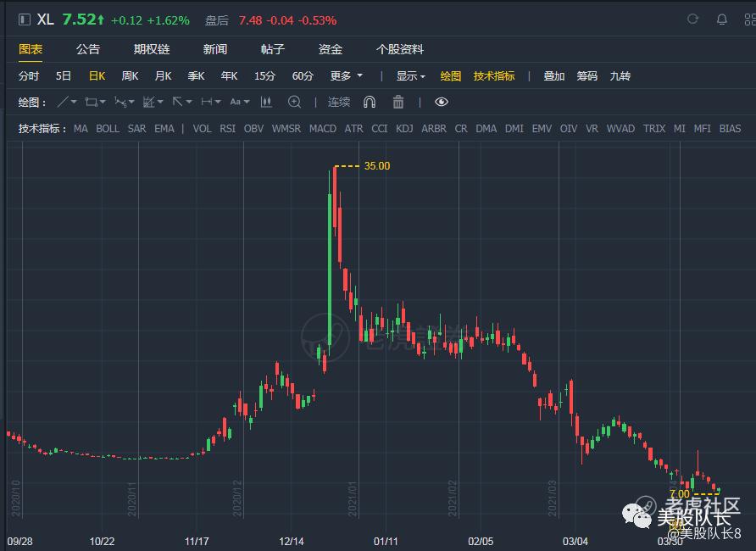Screen dimensions: 756x551
Task: Expand the measurement tool dropdown arrow
Action: tap(218, 103)
